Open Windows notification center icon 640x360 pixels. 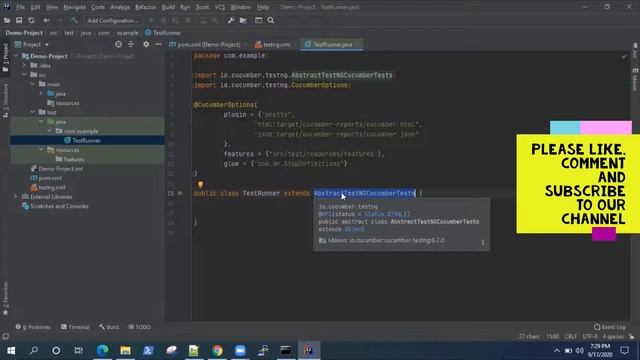624,350
